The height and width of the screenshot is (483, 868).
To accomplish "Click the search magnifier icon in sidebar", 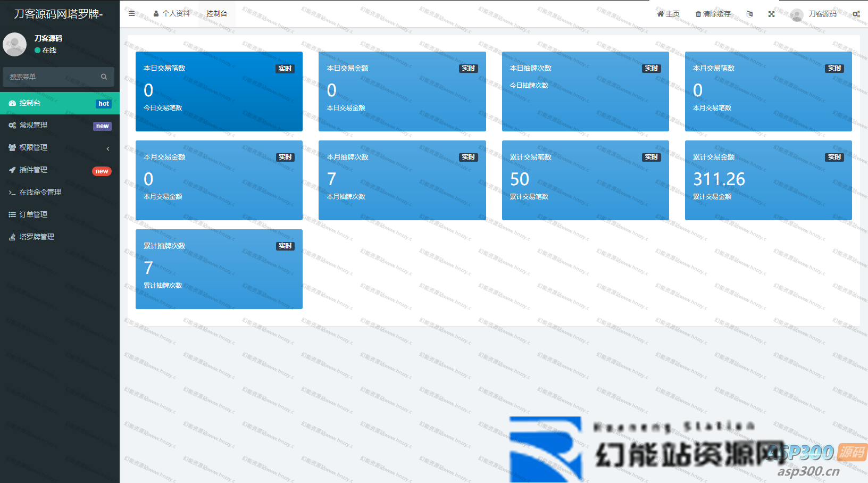I will [104, 77].
